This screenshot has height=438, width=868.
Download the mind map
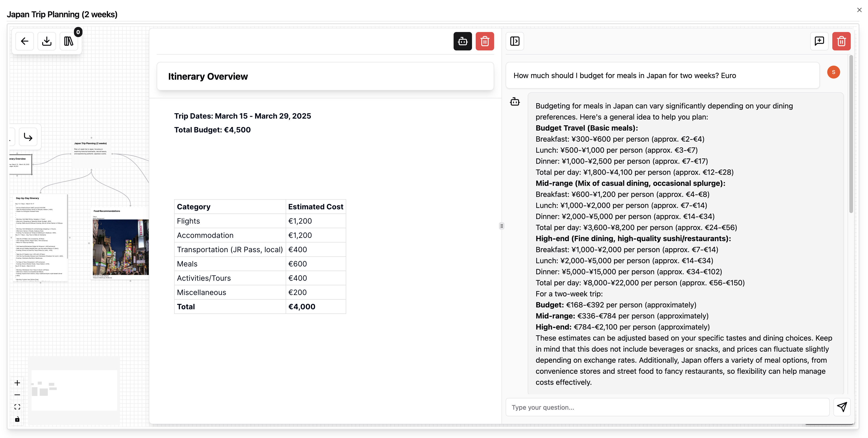click(47, 41)
